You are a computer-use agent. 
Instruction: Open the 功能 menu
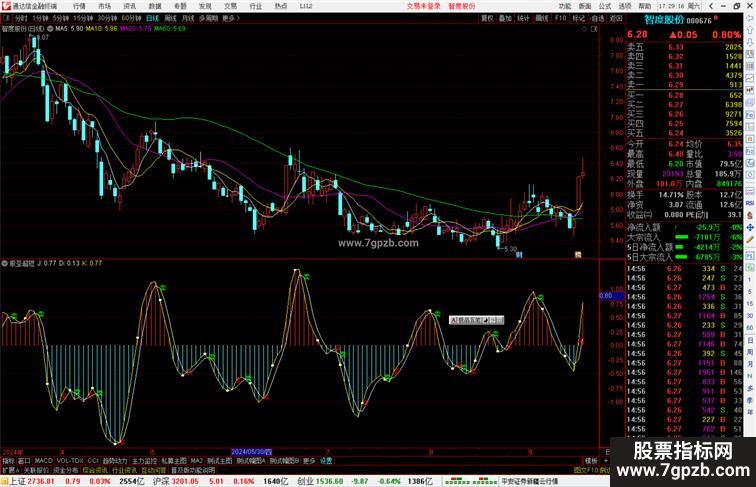565,6
